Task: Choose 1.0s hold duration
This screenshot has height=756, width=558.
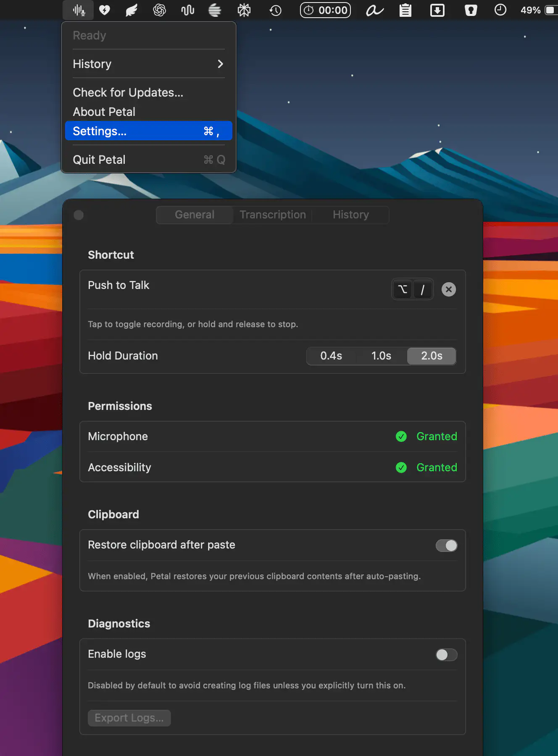Action: [x=381, y=356]
